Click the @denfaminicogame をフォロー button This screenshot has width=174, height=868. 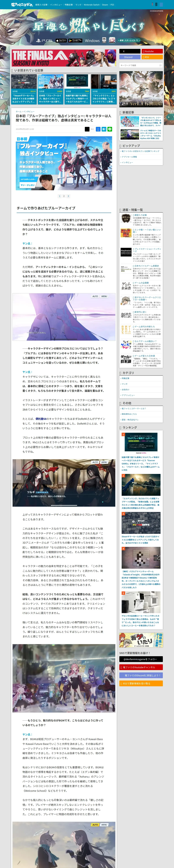(141, 659)
